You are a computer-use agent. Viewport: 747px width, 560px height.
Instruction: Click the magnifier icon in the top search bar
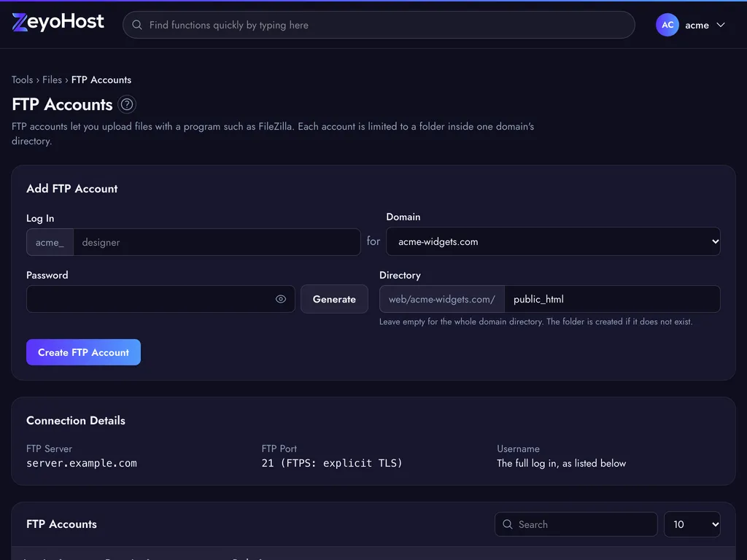pyautogui.click(x=136, y=25)
